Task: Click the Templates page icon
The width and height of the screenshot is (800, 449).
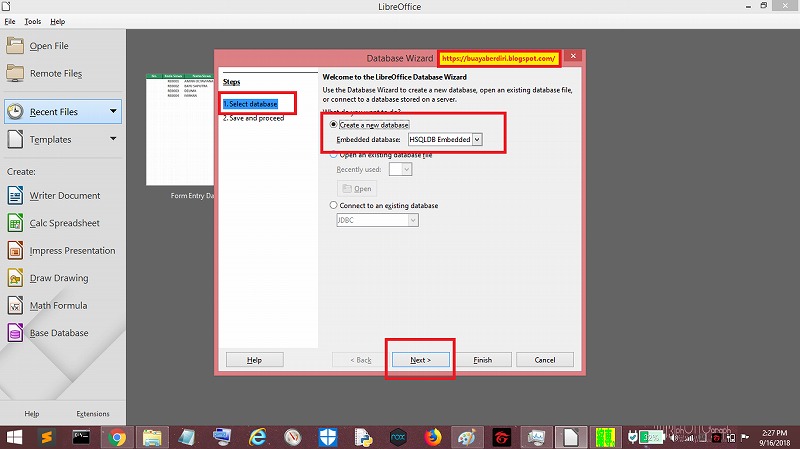Action: (15, 139)
